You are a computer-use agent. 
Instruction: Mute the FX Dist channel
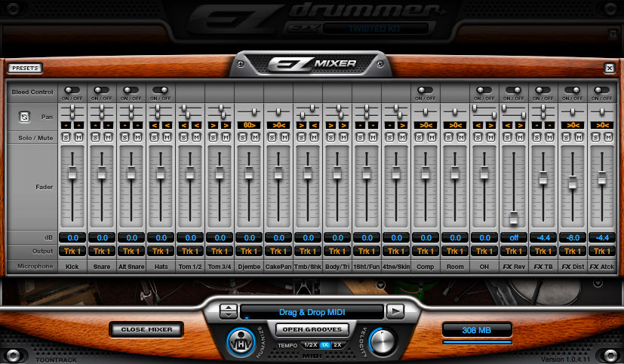pos(577,138)
